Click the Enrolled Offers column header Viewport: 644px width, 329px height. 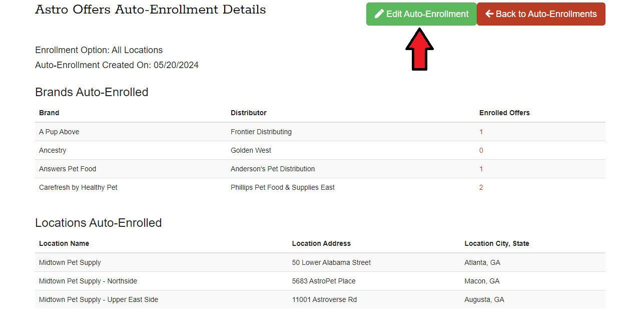pyautogui.click(x=504, y=113)
